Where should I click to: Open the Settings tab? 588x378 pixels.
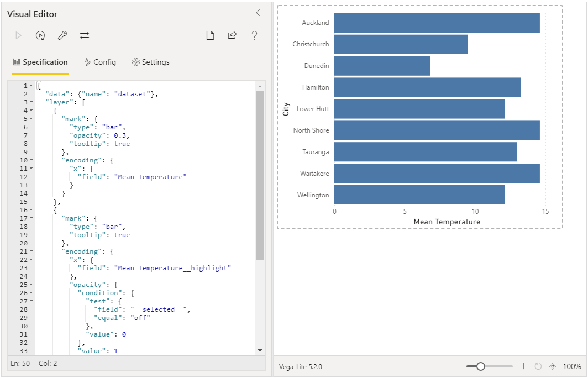151,62
